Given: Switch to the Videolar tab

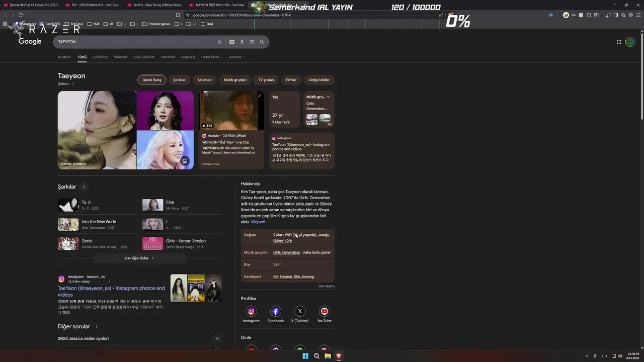Looking at the screenshot, I should click(121, 57).
